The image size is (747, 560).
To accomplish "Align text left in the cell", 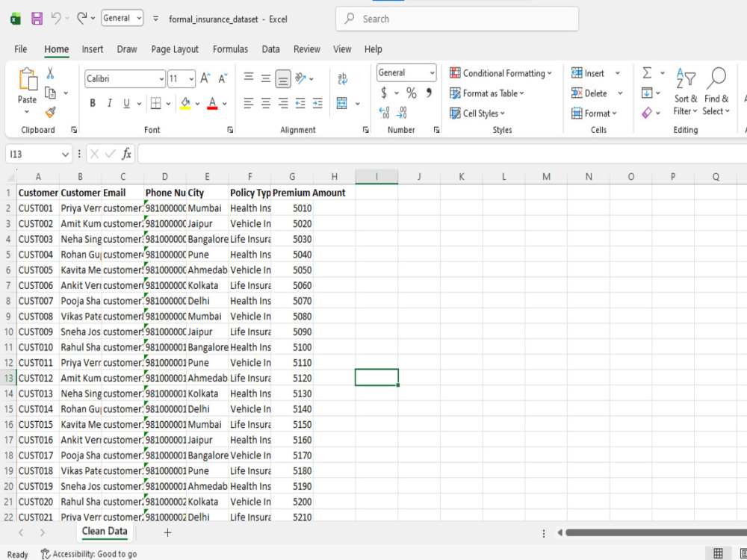I will (249, 103).
